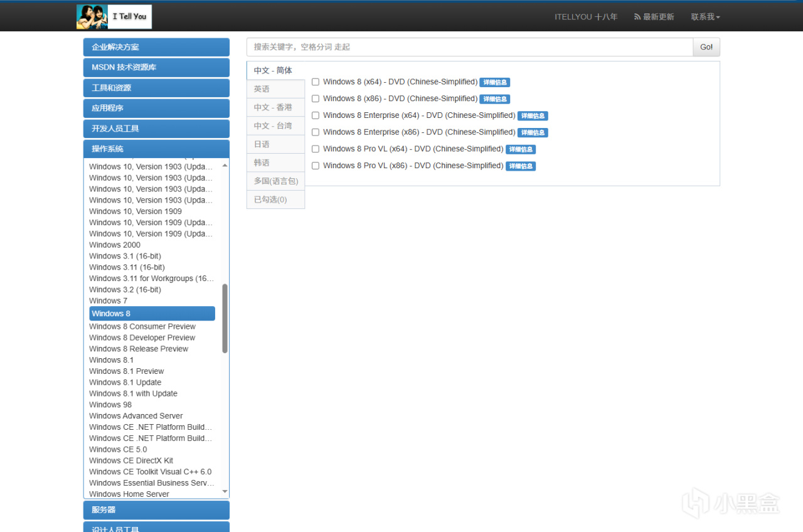The image size is (803, 532).
Task: Switch to the 中文 - 香港 language tab
Action: pyautogui.click(x=275, y=107)
